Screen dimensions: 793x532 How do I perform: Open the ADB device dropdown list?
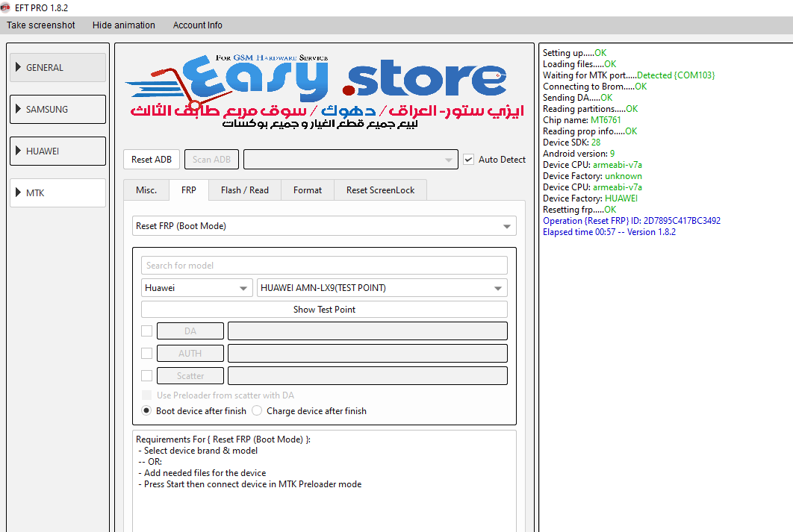coord(350,160)
